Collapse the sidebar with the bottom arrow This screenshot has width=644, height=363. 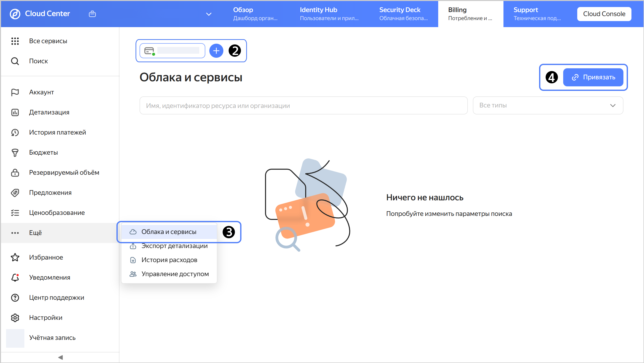pyautogui.click(x=60, y=357)
